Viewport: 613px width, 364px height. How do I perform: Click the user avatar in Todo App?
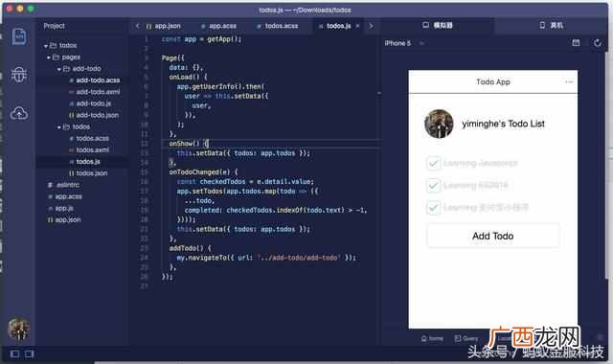pyautogui.click(x=439, y=124)
